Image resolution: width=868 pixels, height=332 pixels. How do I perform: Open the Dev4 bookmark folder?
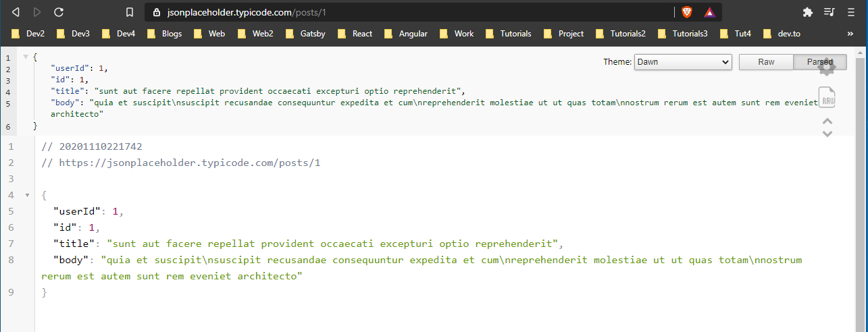click(x=118, y=34)
